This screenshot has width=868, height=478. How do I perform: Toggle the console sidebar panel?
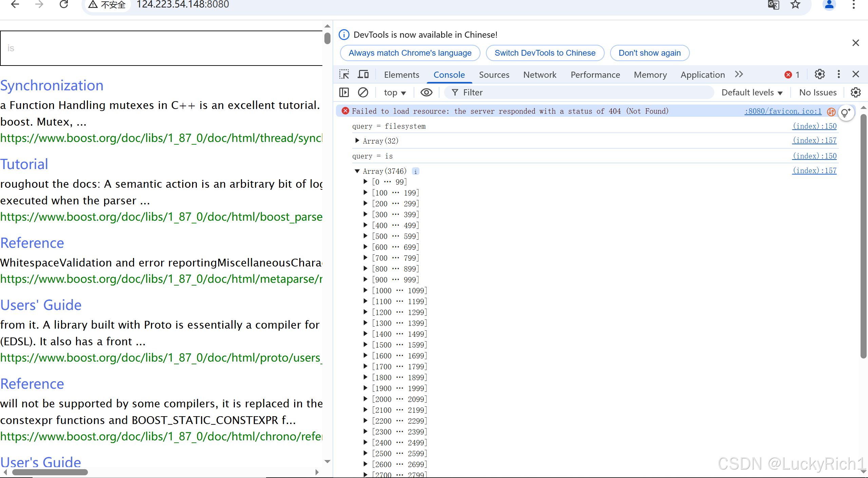click(x=344, y=92)
